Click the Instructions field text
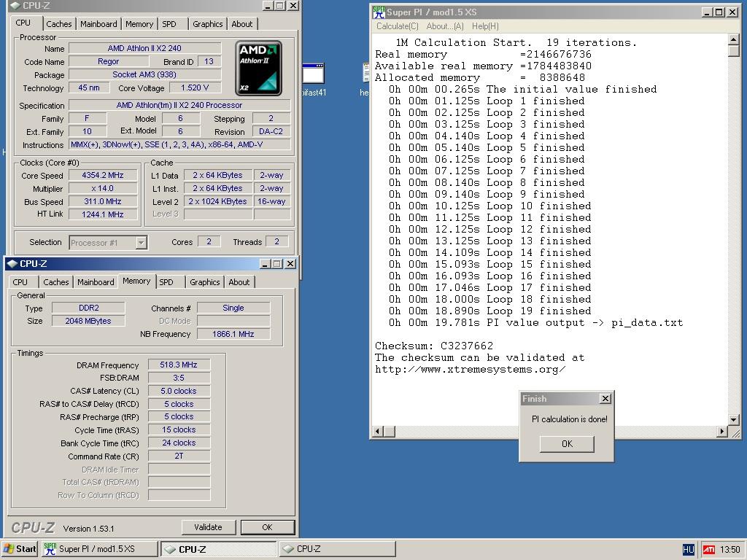 [179, 145]
